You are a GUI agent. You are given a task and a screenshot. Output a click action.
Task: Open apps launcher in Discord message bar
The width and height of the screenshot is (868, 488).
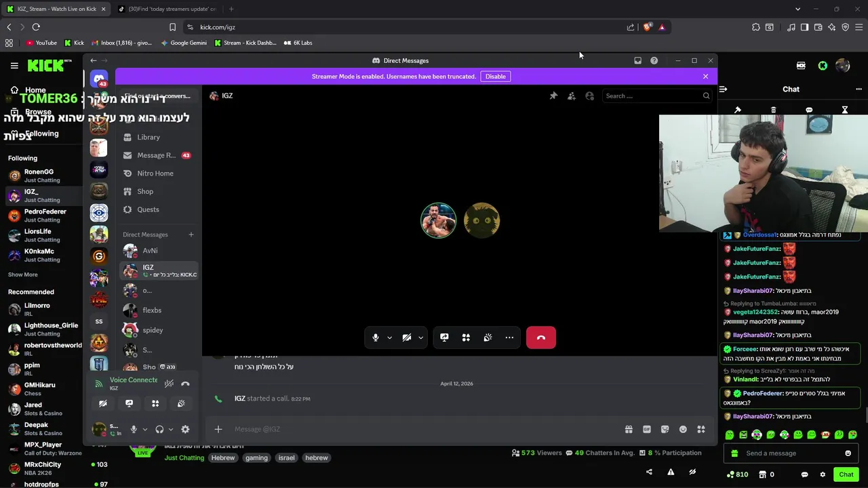pyautogui.click(x=701, y=429)
